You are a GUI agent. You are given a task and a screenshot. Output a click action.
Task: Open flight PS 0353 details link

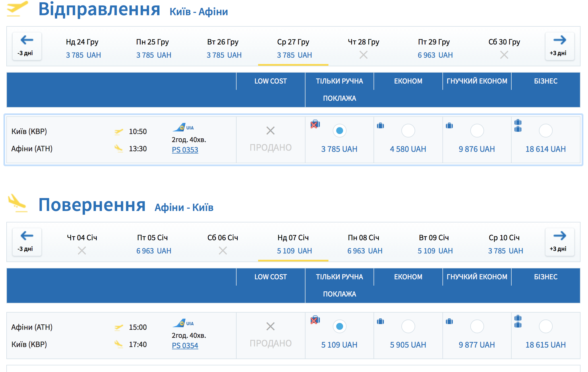coord(185,150)
